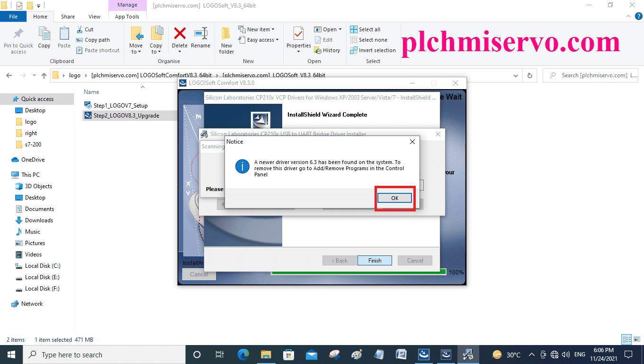The height and width of the screenshot is (364, 644).
Task: Click the taskbar search box
Action: tap(104, 355)
